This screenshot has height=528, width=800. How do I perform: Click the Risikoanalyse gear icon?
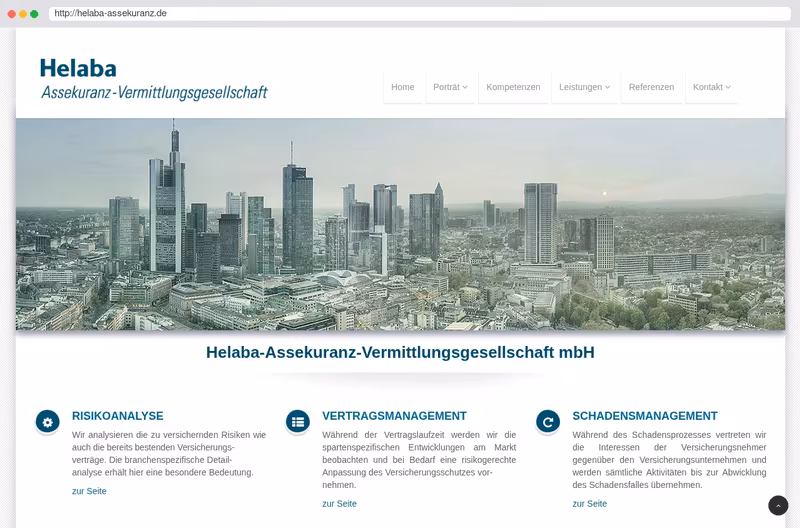47,422
